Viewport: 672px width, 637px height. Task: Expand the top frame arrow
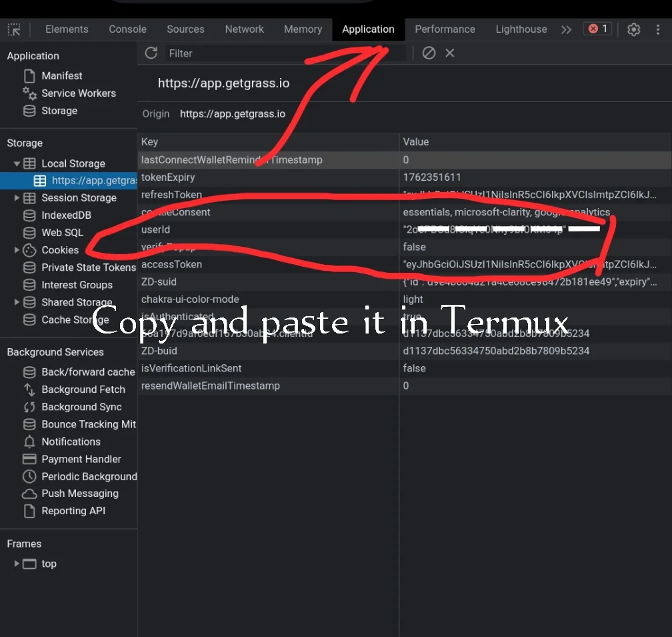point(17,564)
